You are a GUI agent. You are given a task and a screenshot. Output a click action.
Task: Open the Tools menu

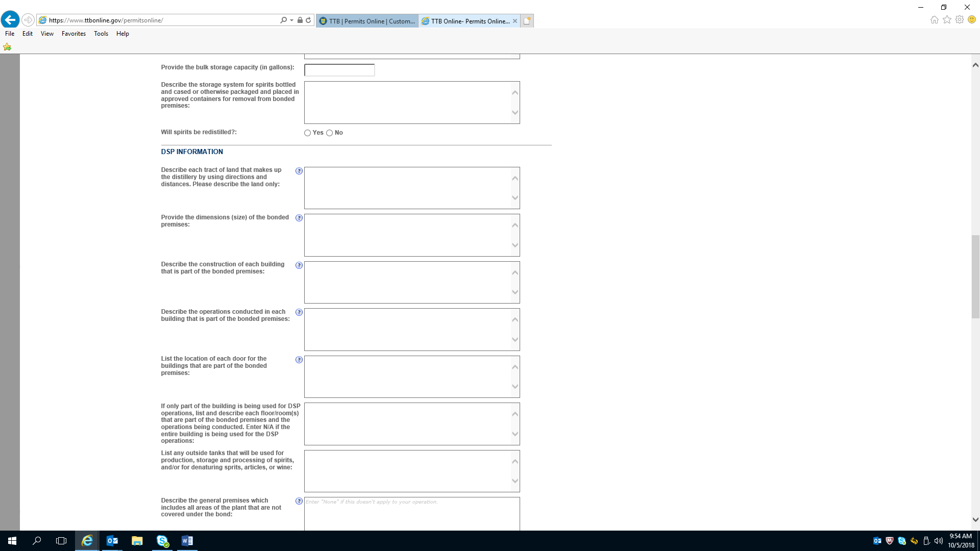coord(101,34)
